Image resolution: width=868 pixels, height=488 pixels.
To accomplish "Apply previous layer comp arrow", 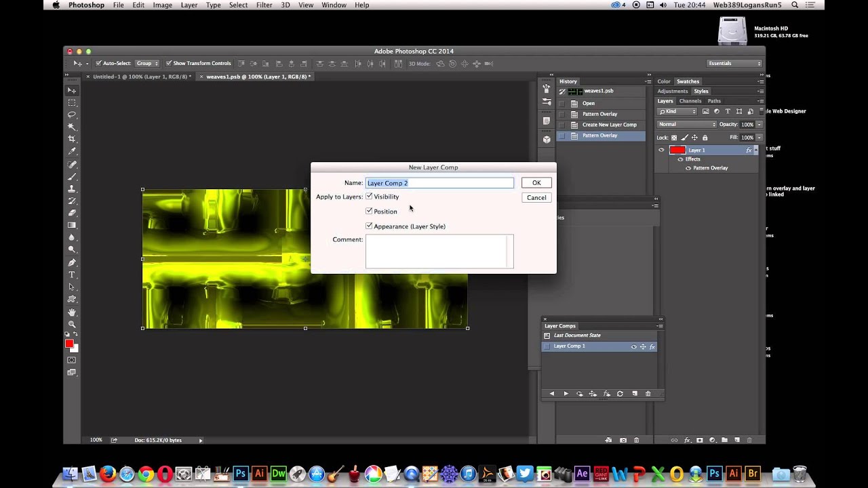I will [551, 394].
